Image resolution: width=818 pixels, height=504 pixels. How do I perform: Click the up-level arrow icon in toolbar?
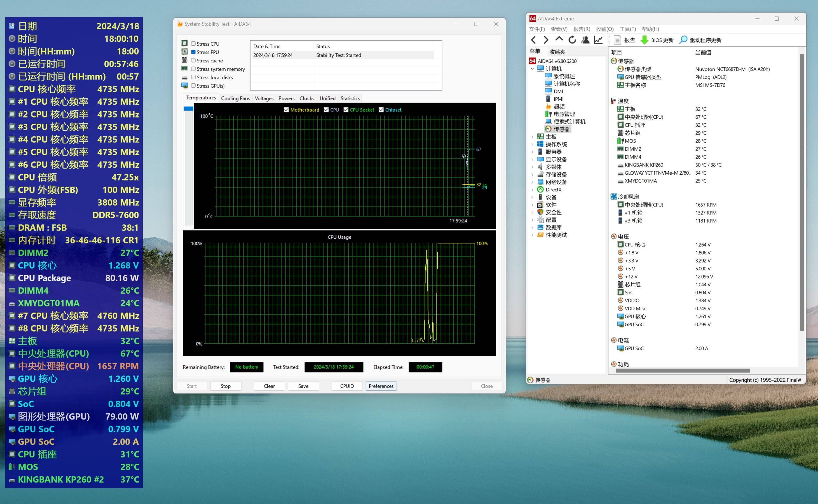[x=559, y=39]
